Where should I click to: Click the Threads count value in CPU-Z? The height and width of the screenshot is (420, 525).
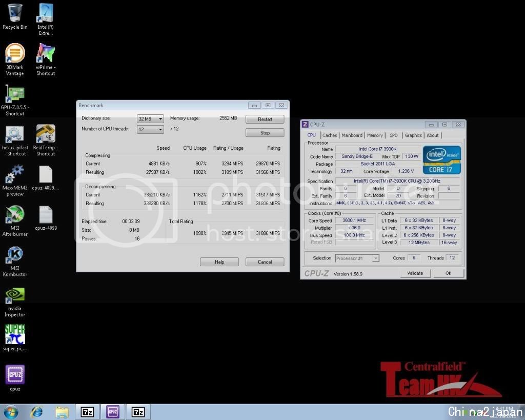pos(452,258)
